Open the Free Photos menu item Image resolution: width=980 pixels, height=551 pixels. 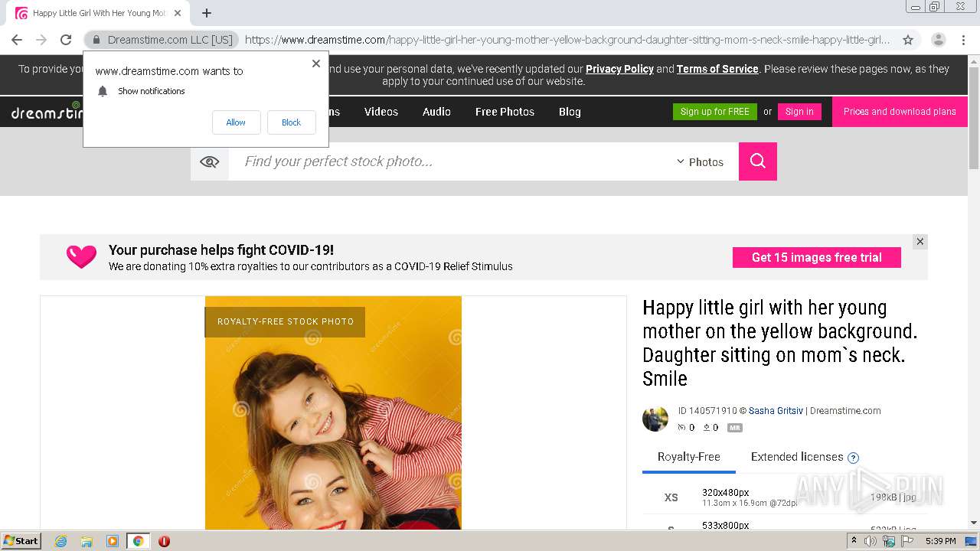pyautogui.click(x=505, y=112)
